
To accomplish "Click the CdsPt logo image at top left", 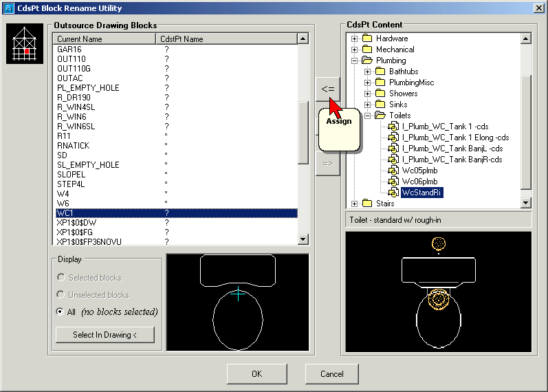I will 25,44.
